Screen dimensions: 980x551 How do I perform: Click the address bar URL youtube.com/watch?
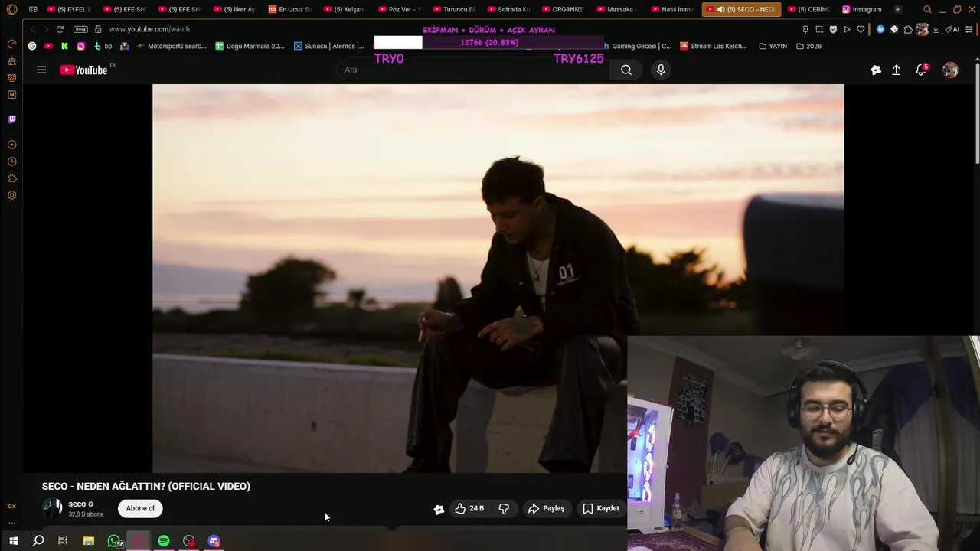pyautogui.click(x=149, y=29)
